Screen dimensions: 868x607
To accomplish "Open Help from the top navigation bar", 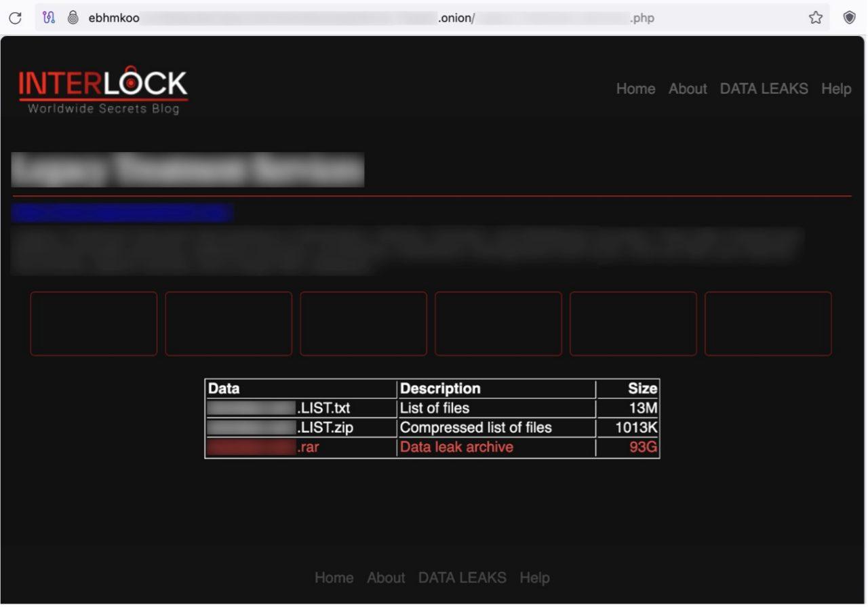I will [x=836, y=89].
